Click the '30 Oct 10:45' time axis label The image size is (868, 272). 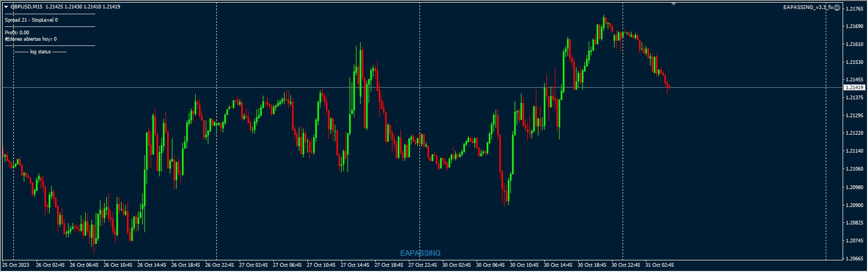[x=524, y=265]
